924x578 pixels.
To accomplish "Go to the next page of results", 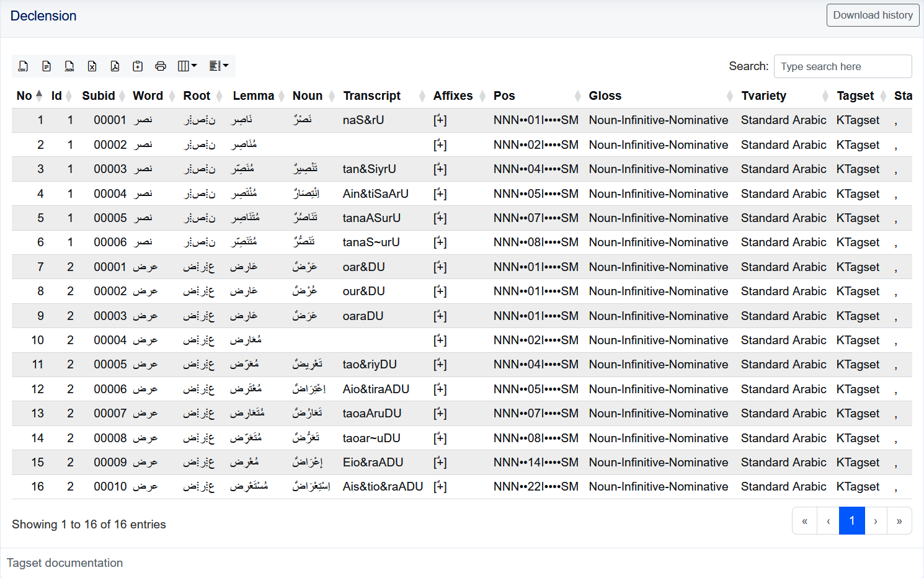I will (x=876, y=521).
